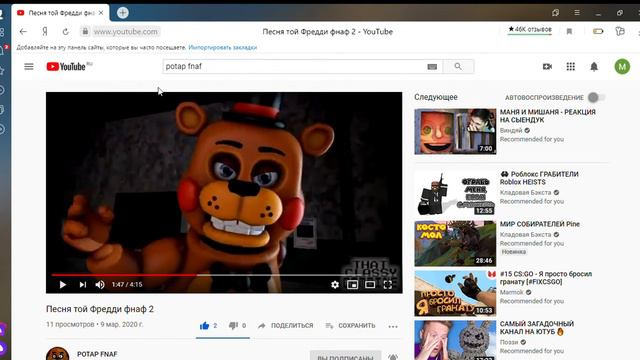Click ПОДЕЛИТЬСЯ share button
This screenshot has width=640, height=360.
286,326
